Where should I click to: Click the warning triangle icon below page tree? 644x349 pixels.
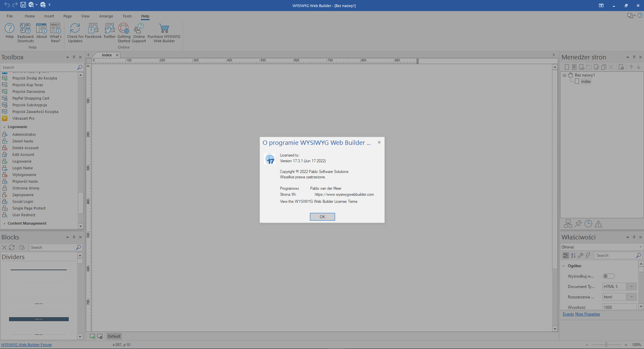click(x=598, y=224)
